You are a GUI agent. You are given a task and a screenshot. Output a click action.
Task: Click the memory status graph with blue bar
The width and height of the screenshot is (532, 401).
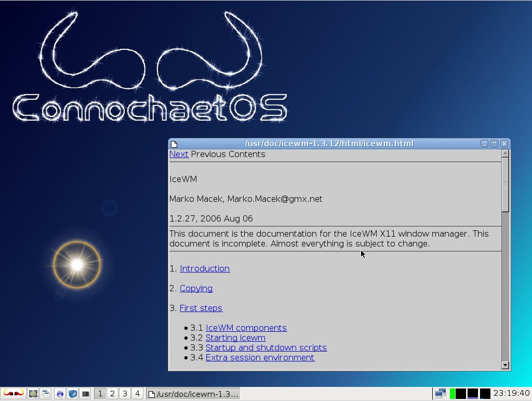(x=473, y=394)
